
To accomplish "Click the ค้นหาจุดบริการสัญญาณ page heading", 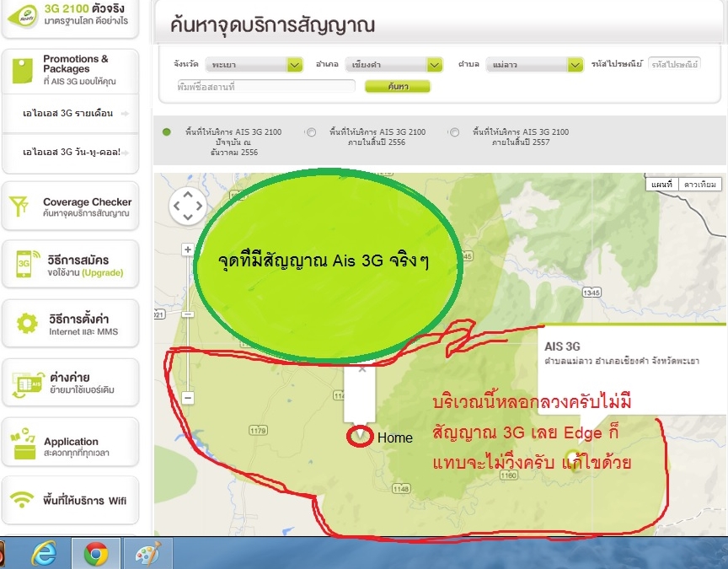I will [x=272, y=24].
